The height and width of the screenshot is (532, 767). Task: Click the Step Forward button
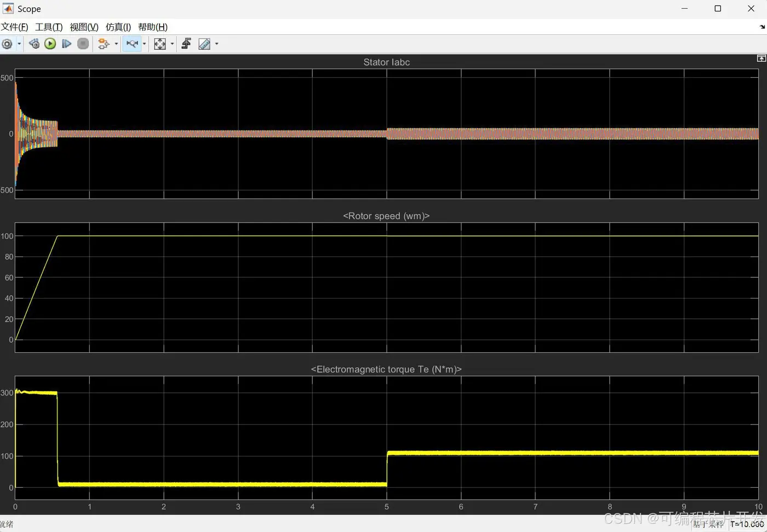(67, 44)
